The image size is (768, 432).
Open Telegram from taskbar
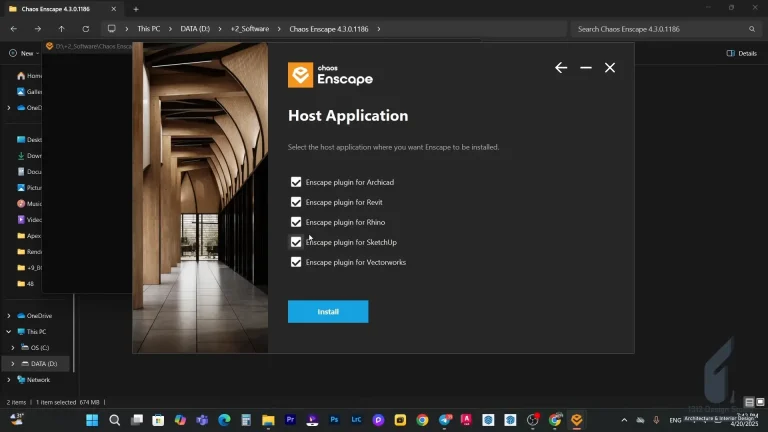445,420
